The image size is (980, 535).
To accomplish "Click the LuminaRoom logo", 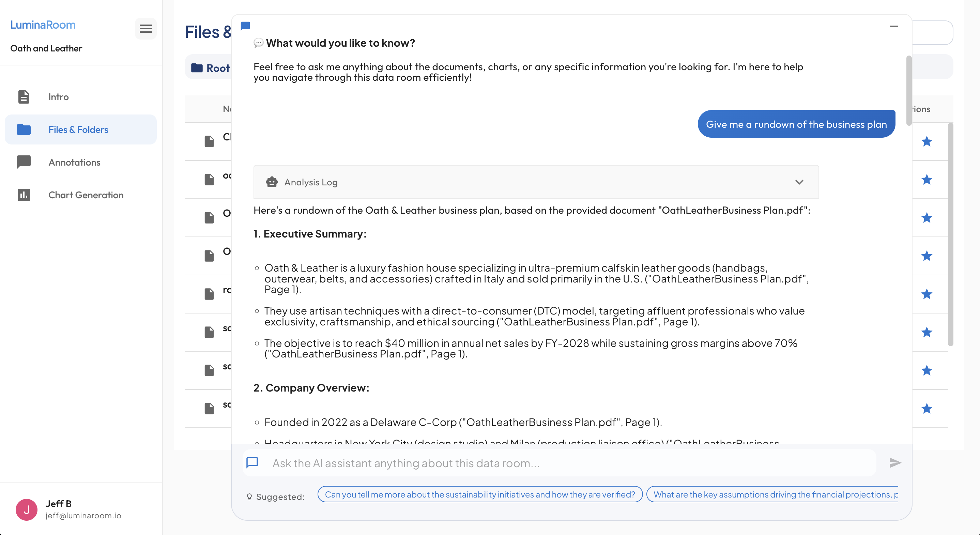I will [43, 25].
